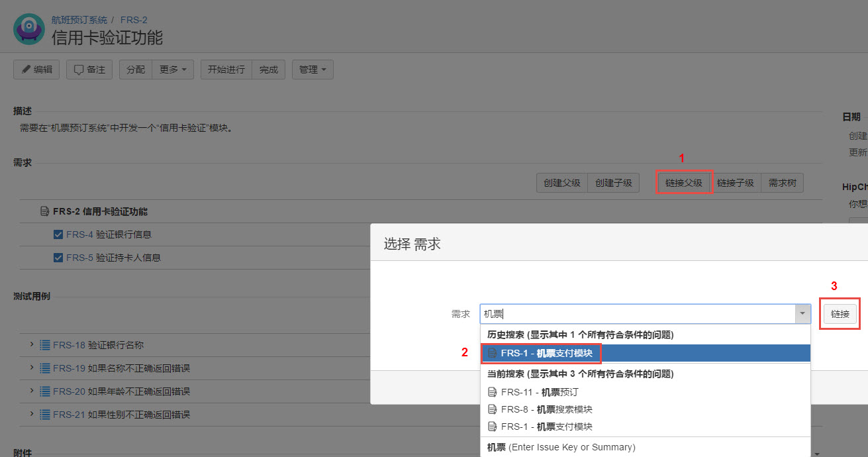Click the comment icon on 备注 button
Image resolution: width=868 pixels, height=457 pixels.
click(x=79, y=70)
